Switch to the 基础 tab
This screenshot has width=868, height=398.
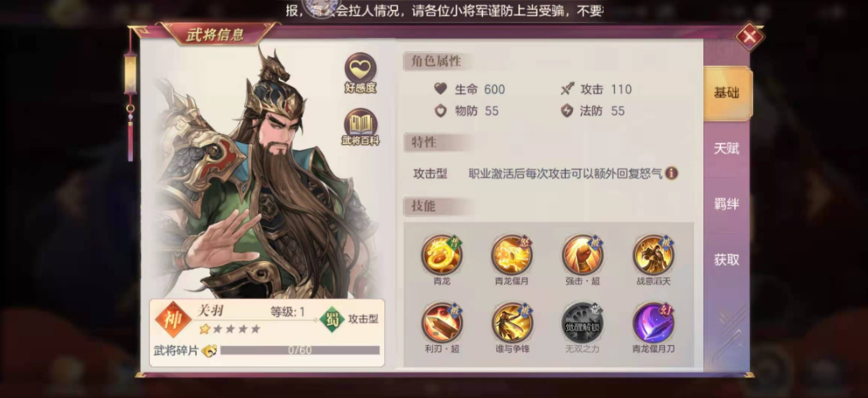[727, 93]
